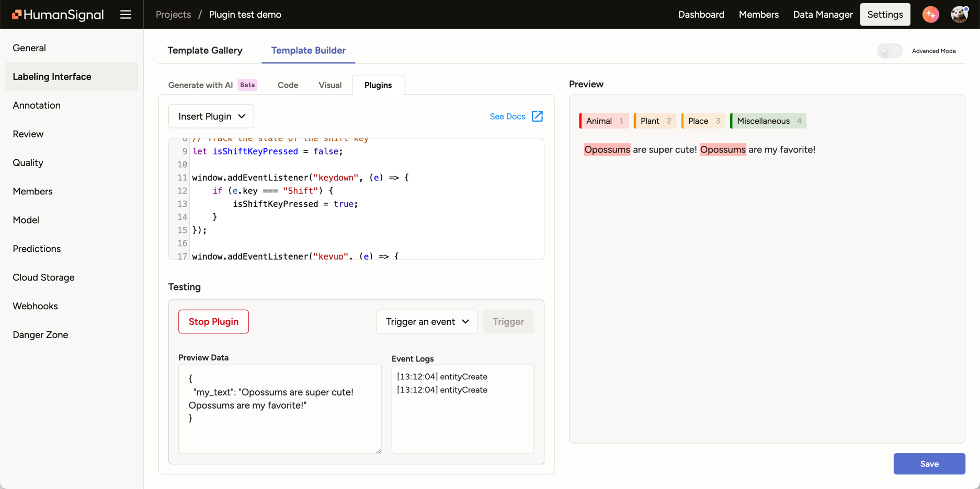Open the Insert Plugin dropdown
980x489 pixels.
211,116
